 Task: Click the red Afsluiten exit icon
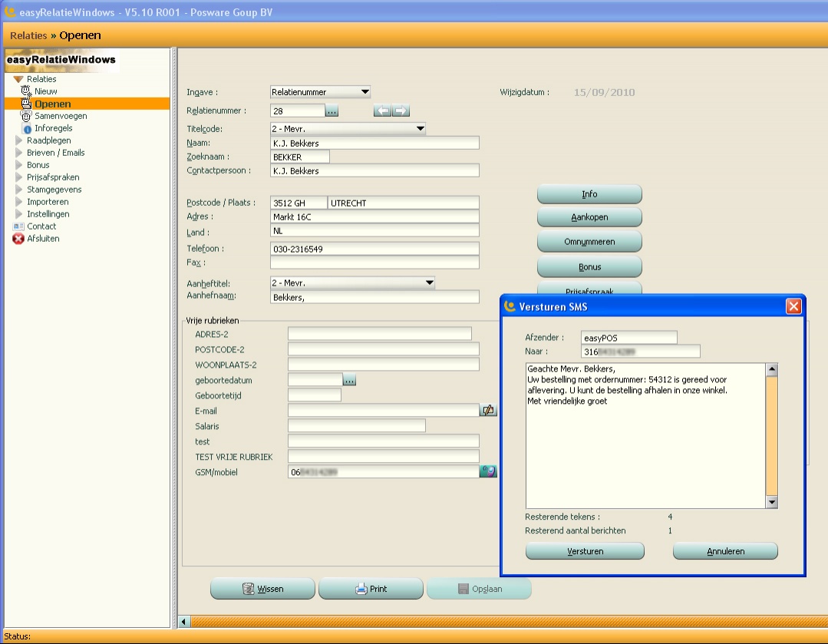[18, 239]
